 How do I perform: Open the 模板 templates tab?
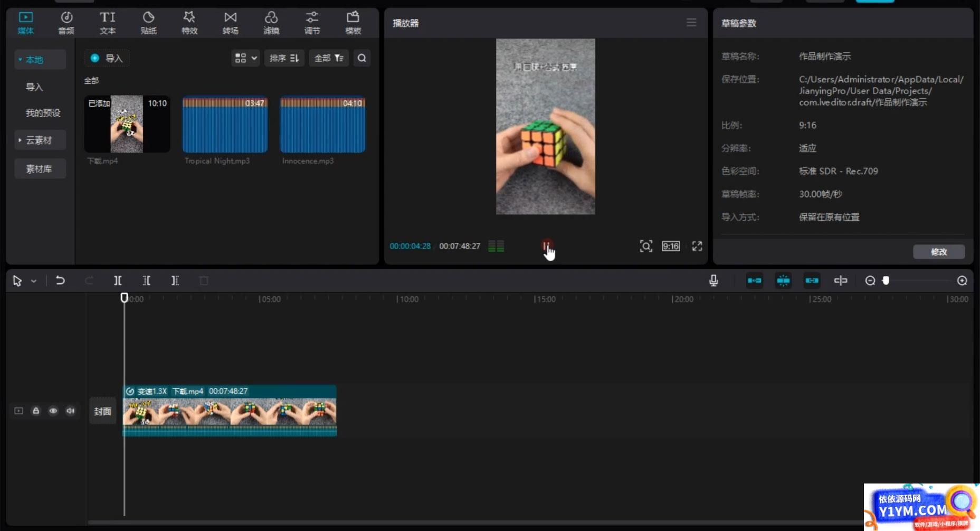pos(353,23)
